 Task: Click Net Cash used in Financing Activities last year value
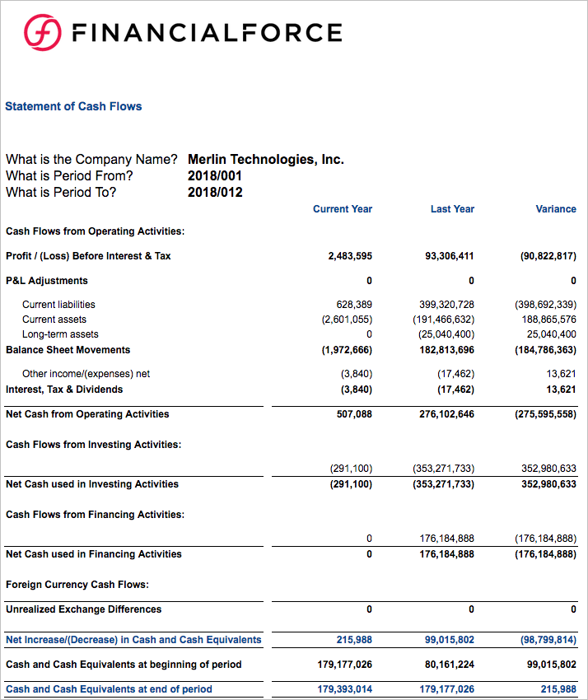(446, 554)
